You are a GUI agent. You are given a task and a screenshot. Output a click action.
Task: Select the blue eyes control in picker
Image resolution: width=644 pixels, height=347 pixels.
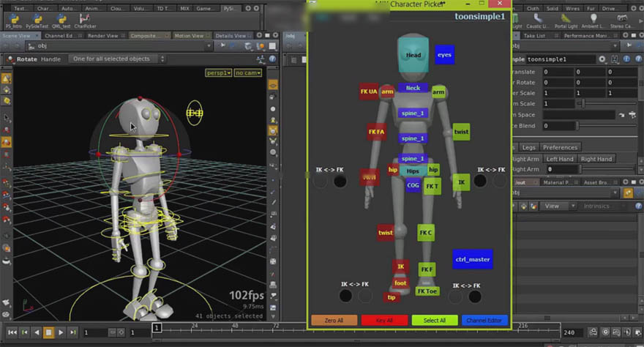[444, 55]
